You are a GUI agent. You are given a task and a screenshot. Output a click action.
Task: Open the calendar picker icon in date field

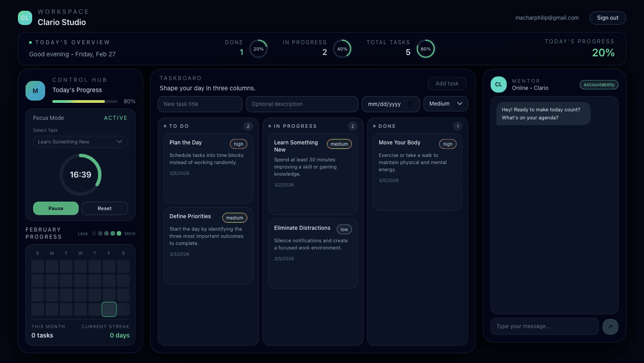411,104
